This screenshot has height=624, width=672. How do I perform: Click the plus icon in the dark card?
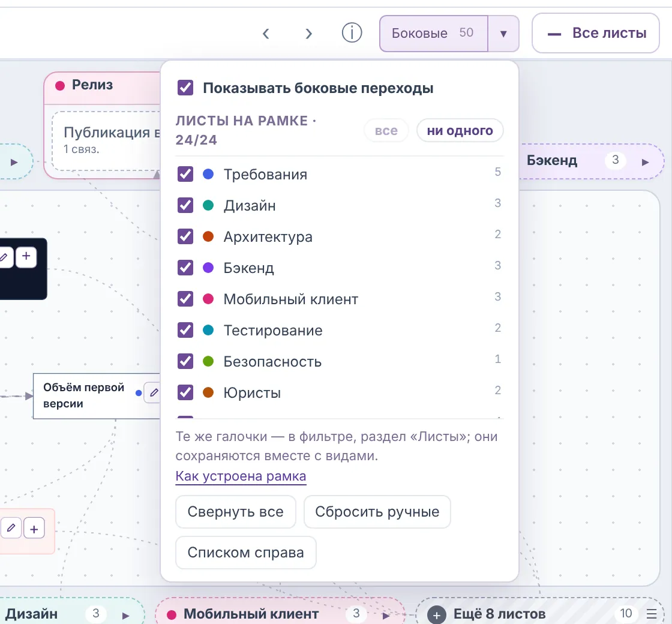[x=26, y=257]
